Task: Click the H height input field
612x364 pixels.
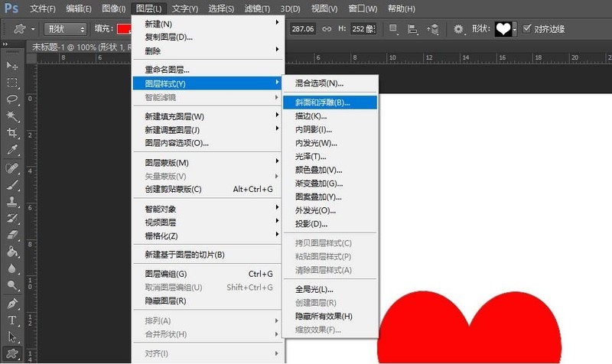Action: click(x=363, y=29)
